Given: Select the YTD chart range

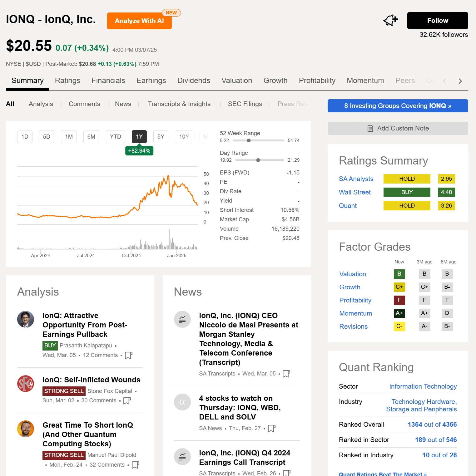Looking at the screenshot, I should (116, 137).
